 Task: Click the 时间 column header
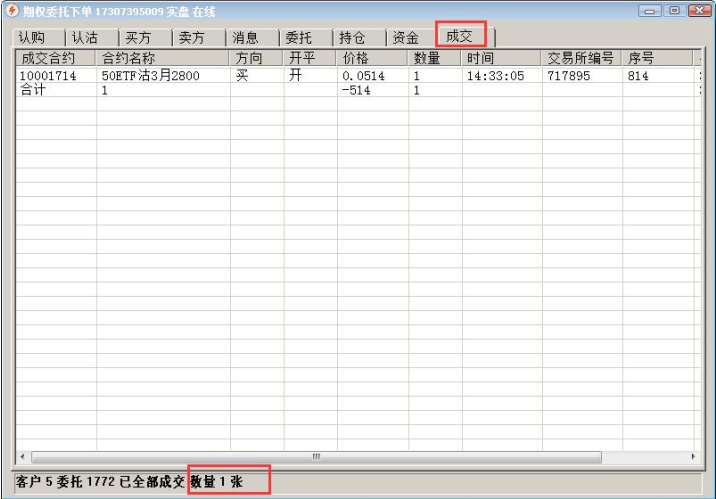[500, 58]
